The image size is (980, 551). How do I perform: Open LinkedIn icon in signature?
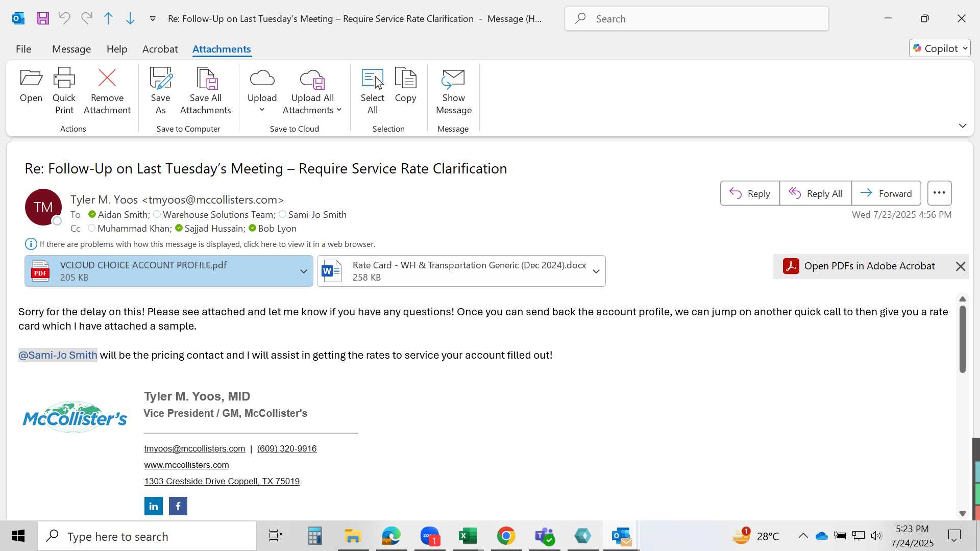click(154, 506)
